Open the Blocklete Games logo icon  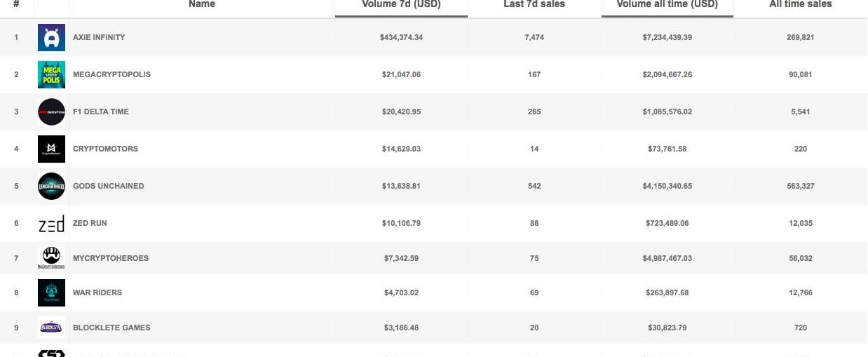point(51,328)
